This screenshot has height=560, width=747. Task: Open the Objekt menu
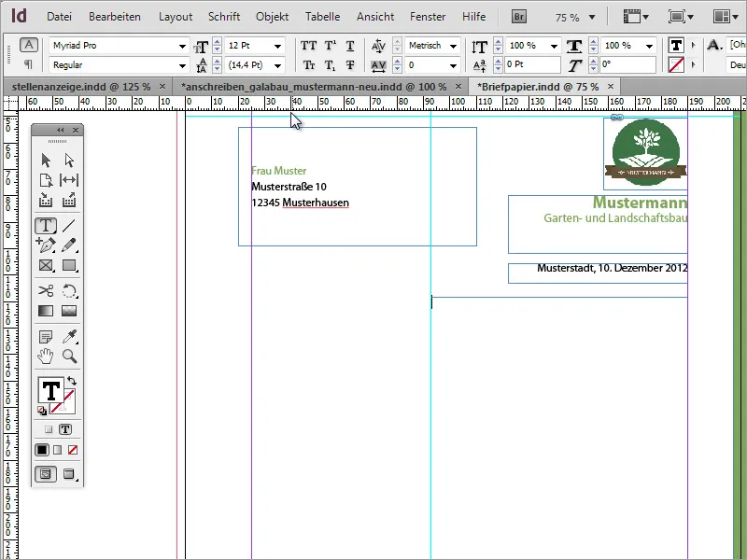tap(272, 17)
